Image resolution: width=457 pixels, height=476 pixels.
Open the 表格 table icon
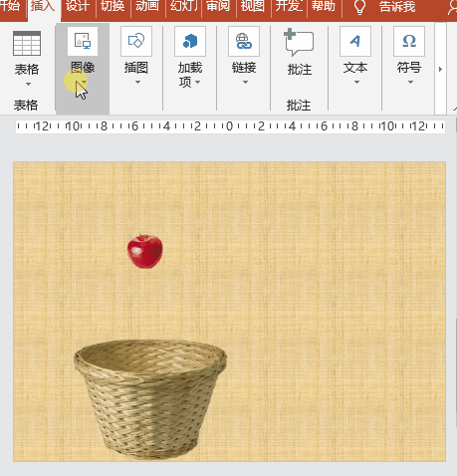(x=27, y=44)
